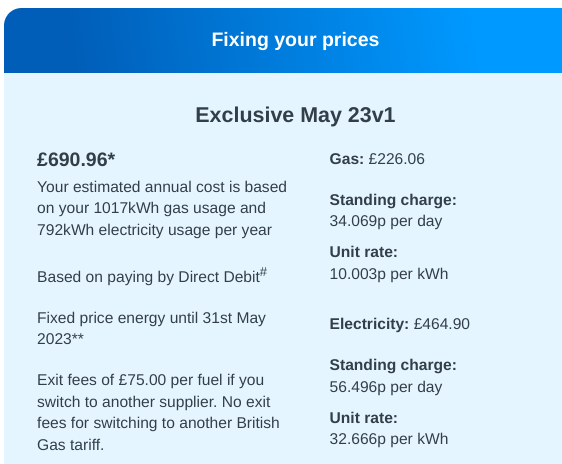Click the 32.666p per kWh value
The width and height of the screenshot is (562, 464).
point(389,439)
